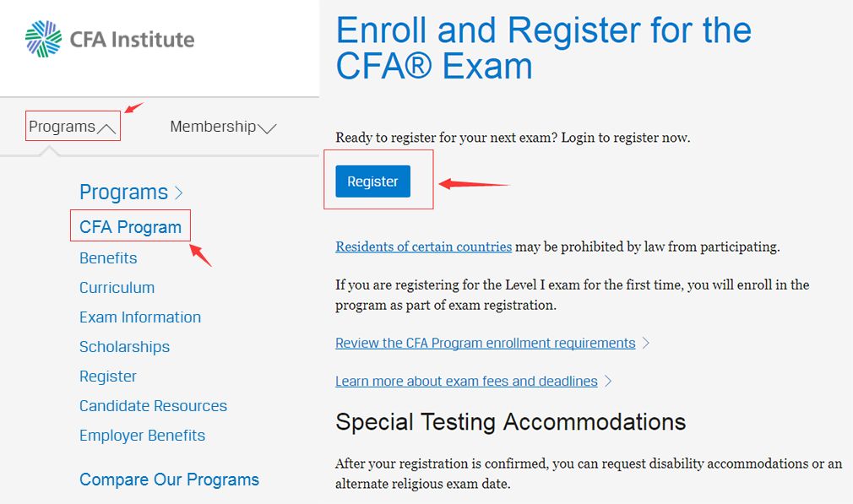Open the Membership menu item

[x=213, y=127]
